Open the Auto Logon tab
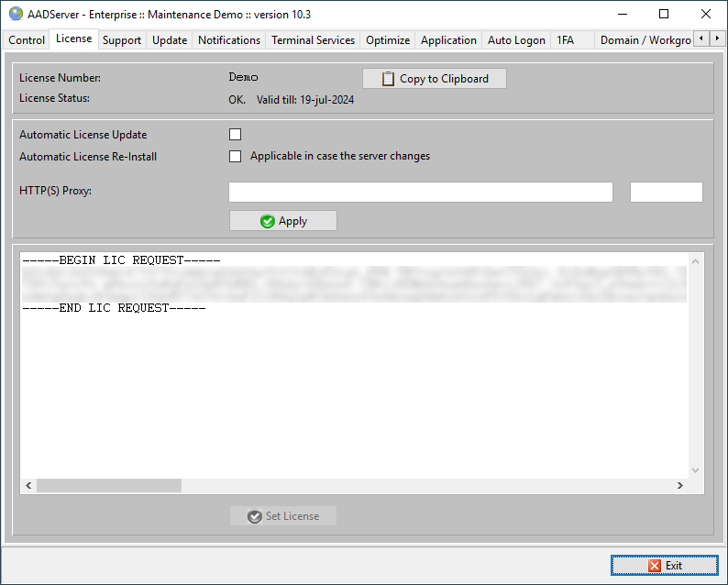Image resolution: width=728 pixels, height=585 pixels. (x=516, y=40)
